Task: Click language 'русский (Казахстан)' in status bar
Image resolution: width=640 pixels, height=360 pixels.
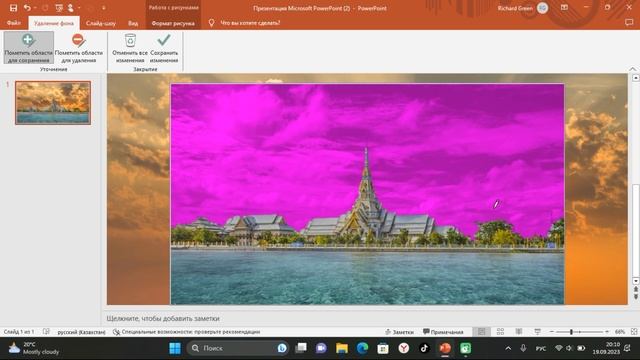Action: click(81, 332)
